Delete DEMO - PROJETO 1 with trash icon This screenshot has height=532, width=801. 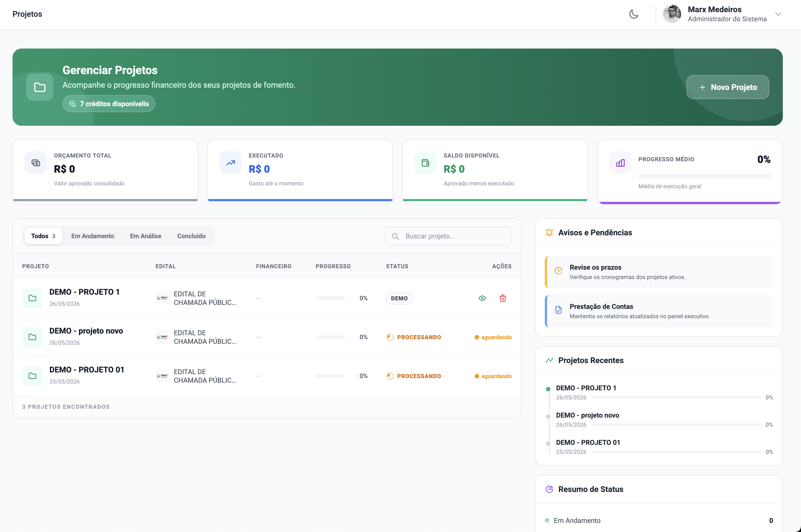[503, 298]
